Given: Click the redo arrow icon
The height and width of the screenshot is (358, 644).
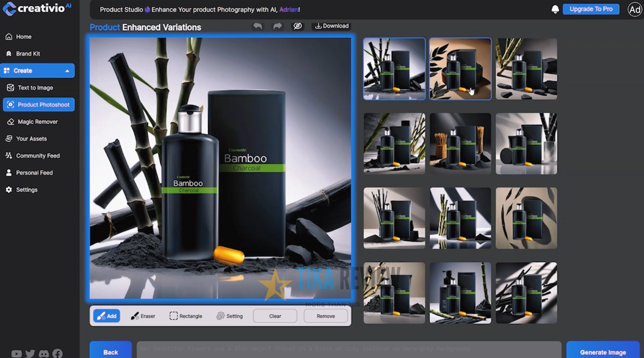Looking at the screenshot, I should tap(277, 26).
